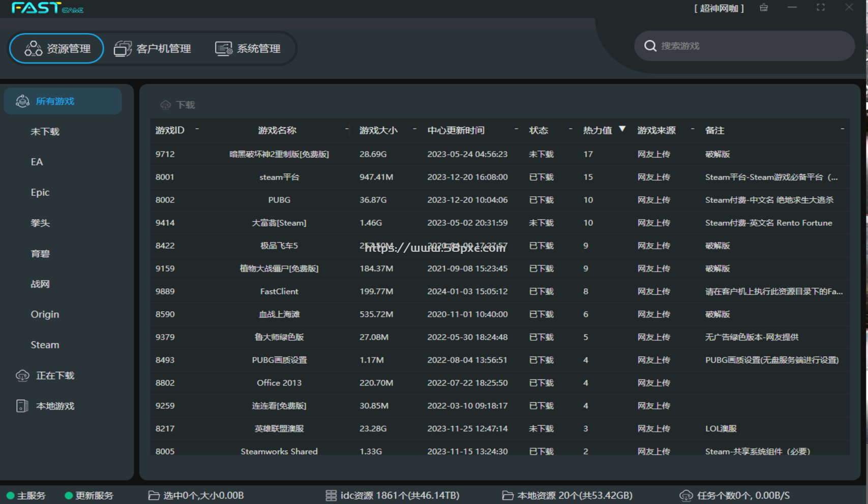
Task: Select the steam平台 row
Action: tap(500, 177)
